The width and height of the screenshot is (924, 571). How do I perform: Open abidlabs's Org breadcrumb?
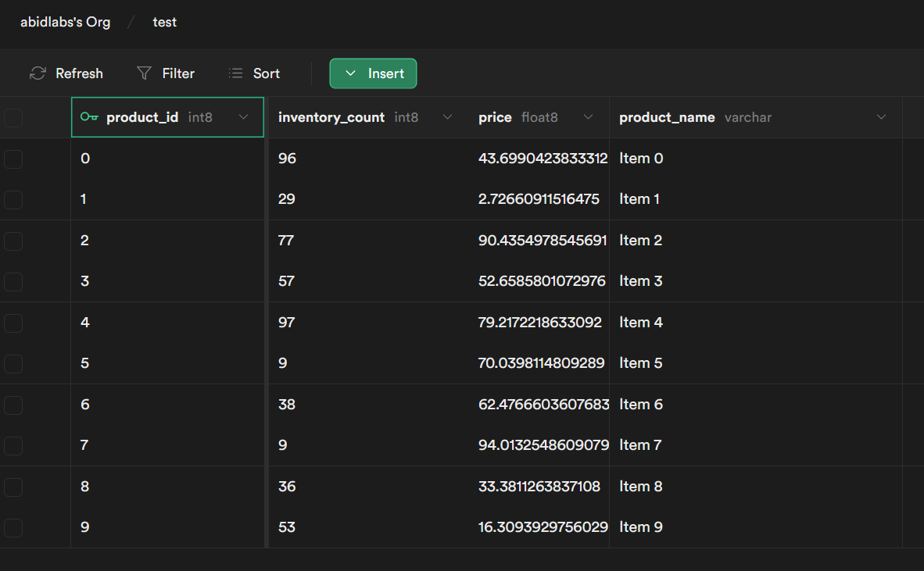pyautogui.click(x=66, y=22)
